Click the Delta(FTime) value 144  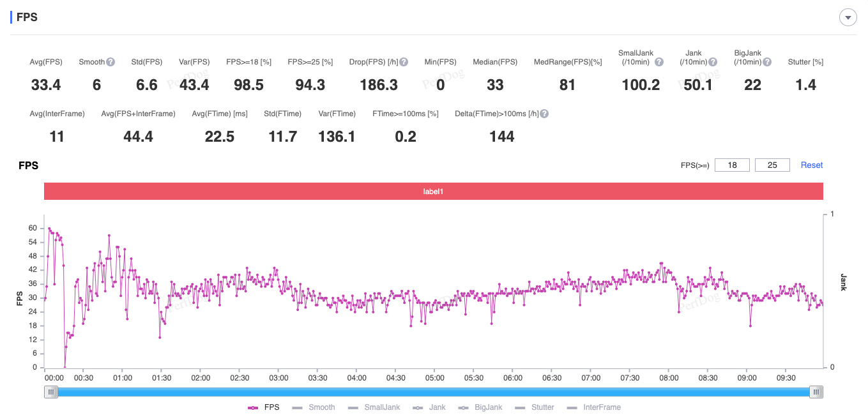tap(502, 136)
